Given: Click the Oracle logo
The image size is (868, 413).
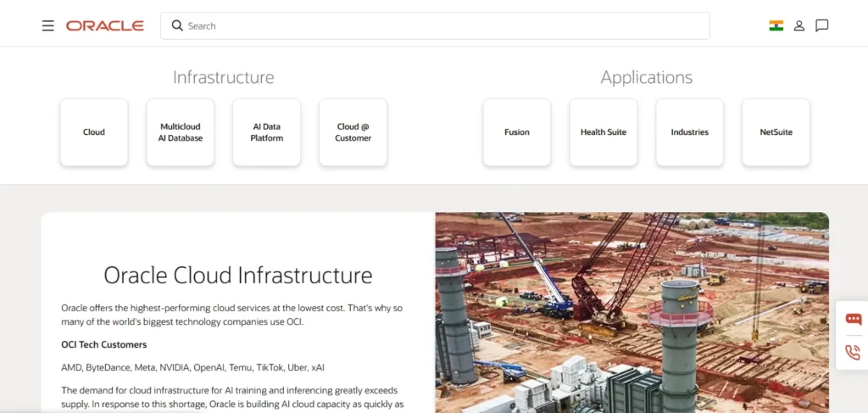Looking at the screenshot, I should (x=105, y=26).
